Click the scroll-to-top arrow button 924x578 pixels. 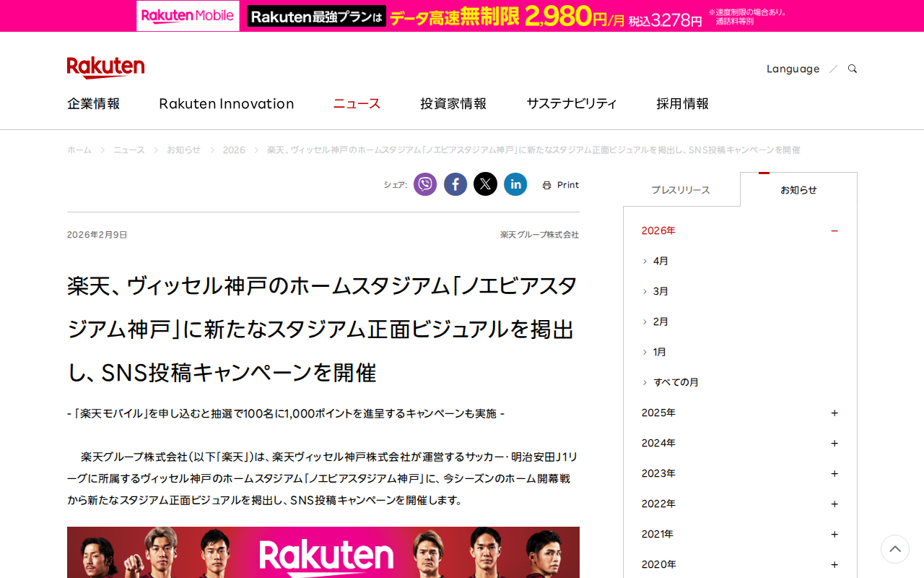click(895, 549)
